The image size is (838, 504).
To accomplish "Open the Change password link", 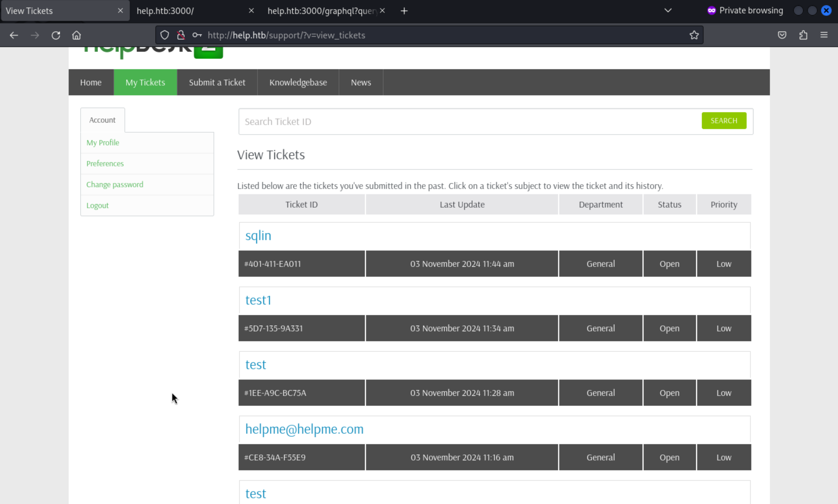I will 115,184.
